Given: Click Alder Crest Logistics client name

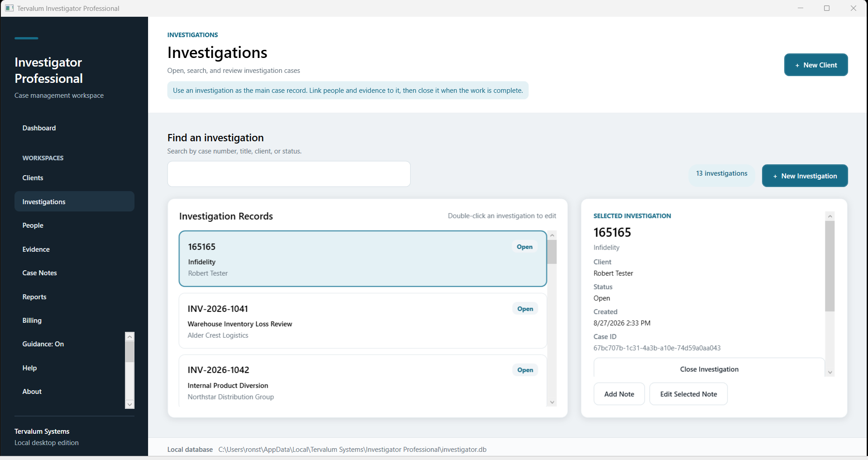Looking at the screenshot, I should [x=218, y=335].
